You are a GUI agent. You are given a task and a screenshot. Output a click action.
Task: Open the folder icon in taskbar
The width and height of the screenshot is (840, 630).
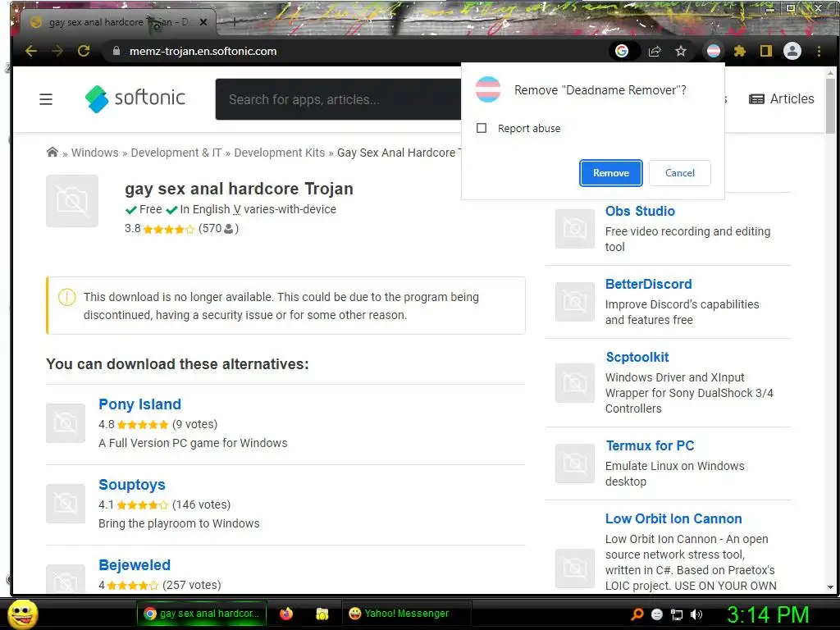pos(322,614)
